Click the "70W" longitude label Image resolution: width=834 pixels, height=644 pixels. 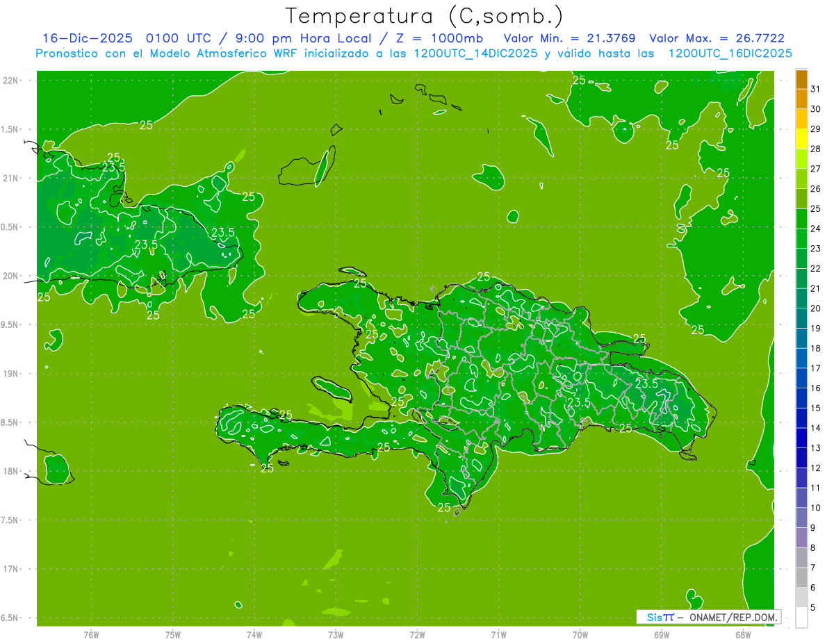tap(580, 634)
